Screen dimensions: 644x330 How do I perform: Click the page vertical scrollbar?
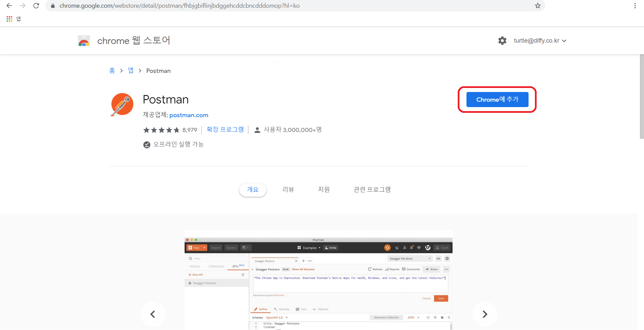[641, 96]
